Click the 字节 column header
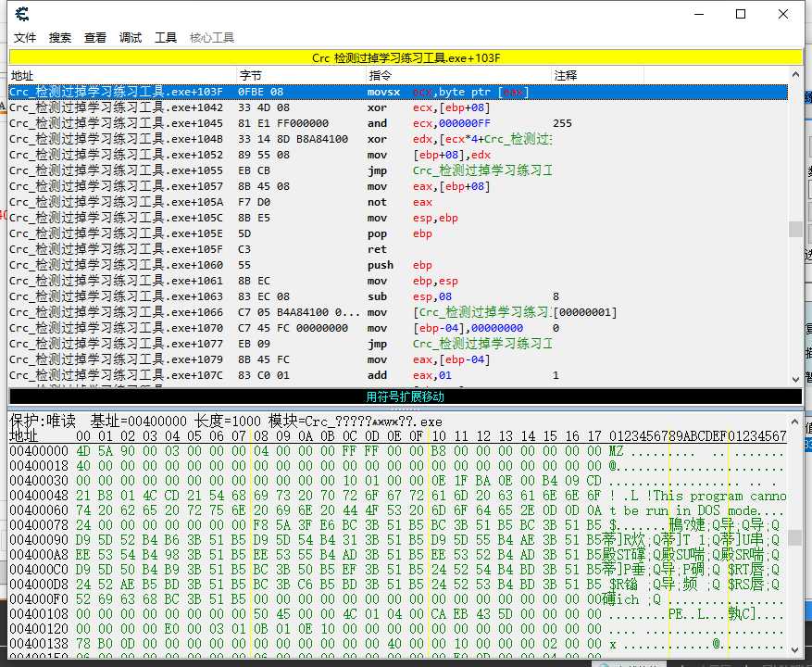 pos(301,75)
